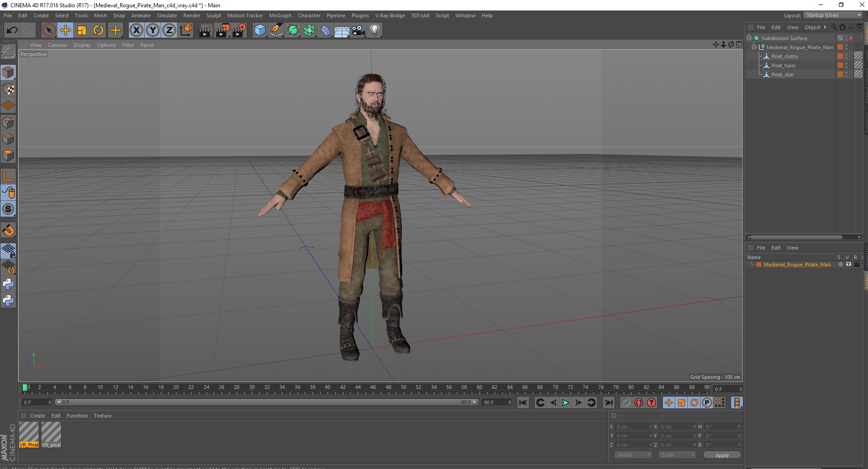868x469 pixels.
Task: Open the MoGraph menu
Action: click(x=280, y=15)
